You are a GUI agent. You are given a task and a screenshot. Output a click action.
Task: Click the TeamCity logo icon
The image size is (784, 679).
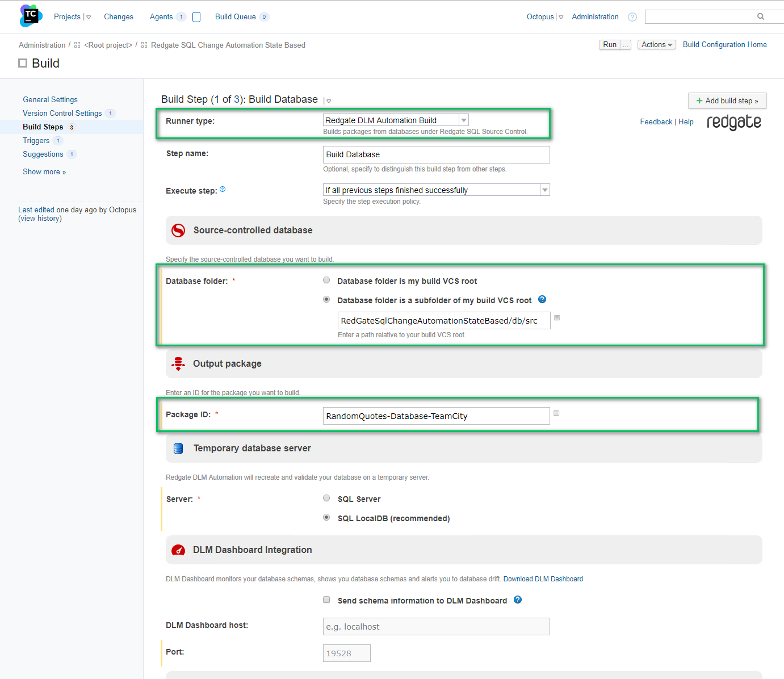(31, 16)
